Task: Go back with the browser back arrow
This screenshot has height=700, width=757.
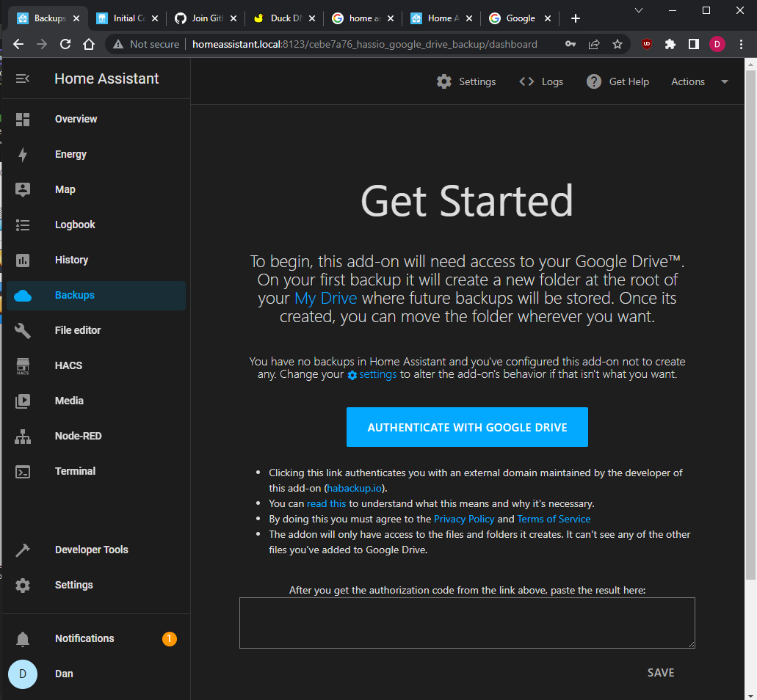Action: 18,44
